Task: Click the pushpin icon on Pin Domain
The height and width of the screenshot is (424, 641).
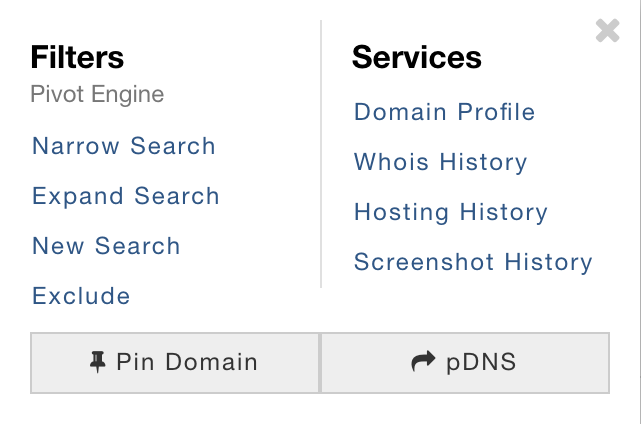Action: click(x=98, y=362)
